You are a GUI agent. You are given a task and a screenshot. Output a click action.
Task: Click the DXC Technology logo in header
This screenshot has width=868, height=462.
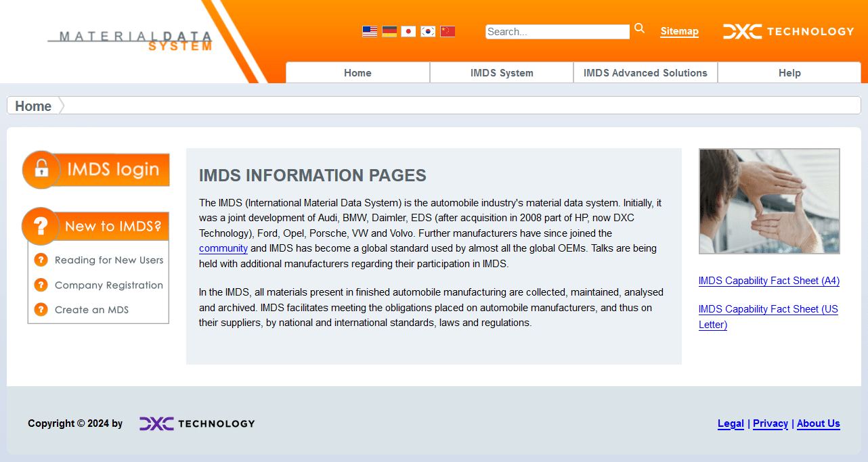click(789, 31)
